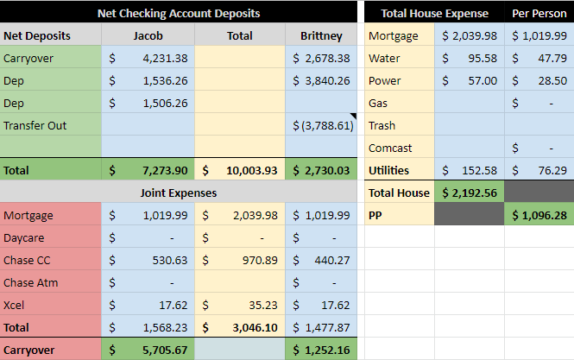574x360 pixels.
Task: Select 2,039.98 in the Joint Expenses Total column
Action: click(240, 214)
